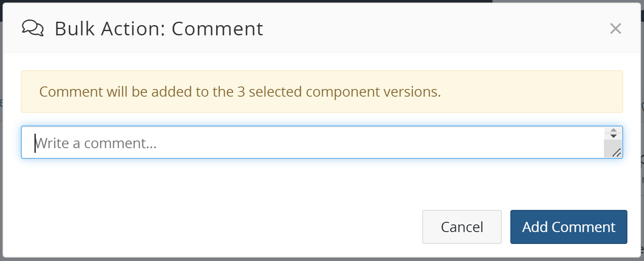The height and width of the screenshot is (261, 644).
Task: Close the Bulk Action dialog with X
Action: pos(615,29)
